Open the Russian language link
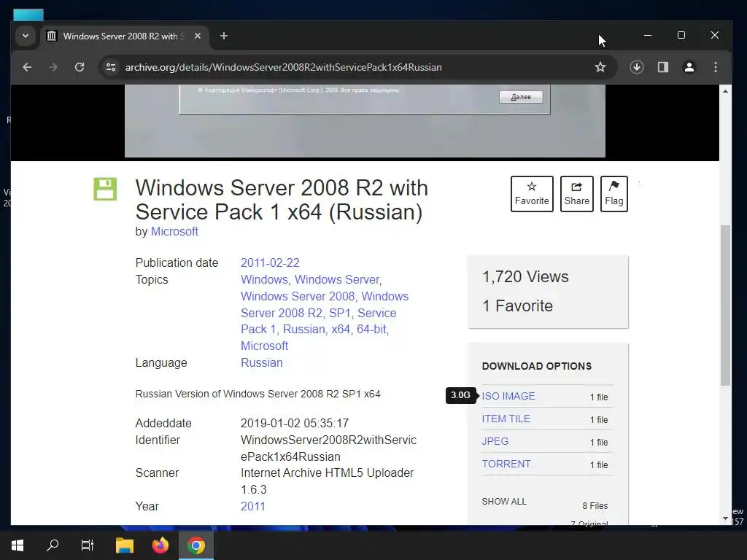Viewport: 747px width, 560px height. 262,362
